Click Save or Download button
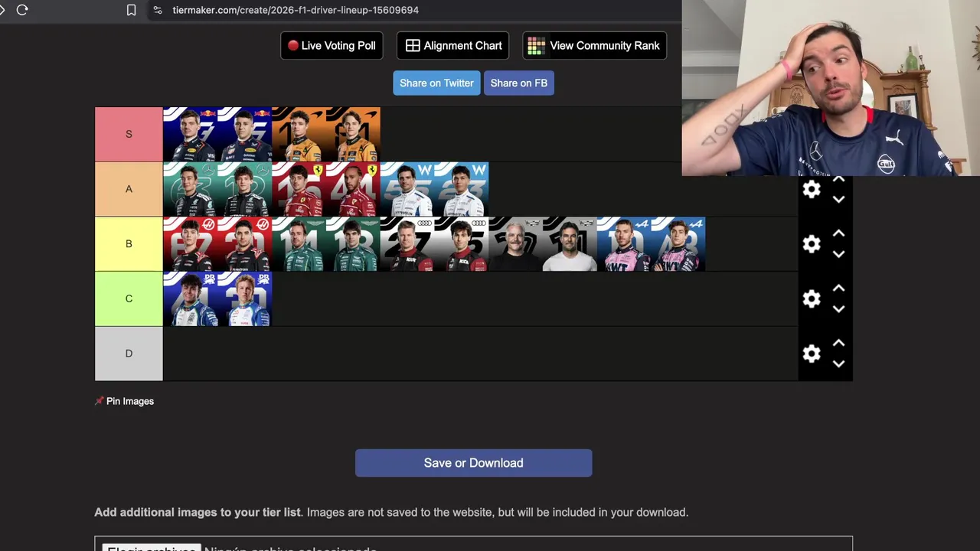 [x=473, y=463]
